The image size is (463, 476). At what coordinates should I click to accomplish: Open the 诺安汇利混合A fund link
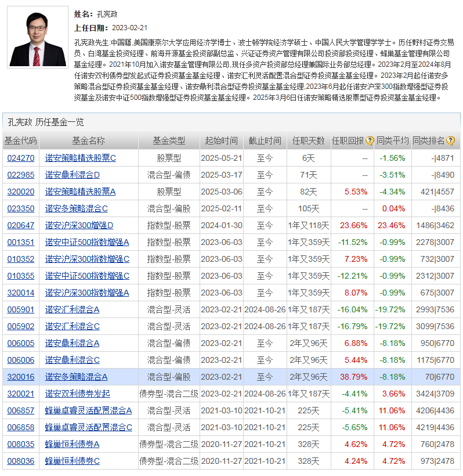(x=72, y=309)
